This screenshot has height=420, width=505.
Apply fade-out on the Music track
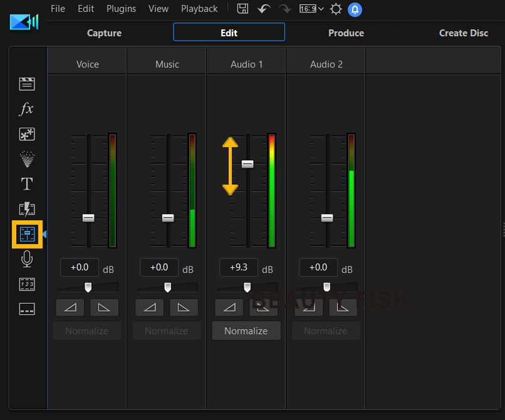[184, 307]
